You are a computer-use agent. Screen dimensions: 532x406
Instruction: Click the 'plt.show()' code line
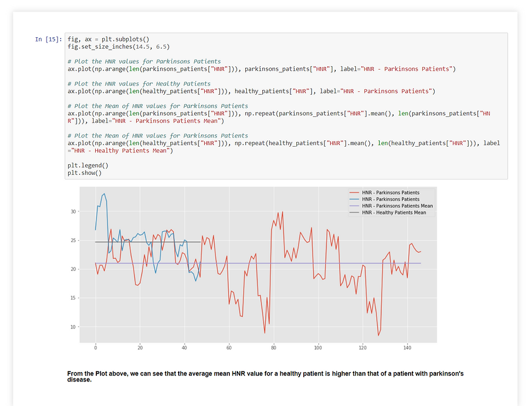click(85, 173)
